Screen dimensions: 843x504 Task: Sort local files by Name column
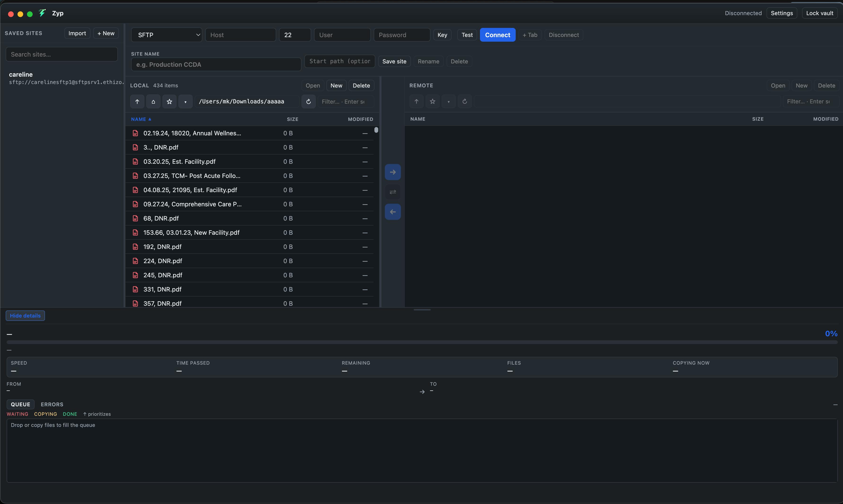pyautogui.click(x=141, y=119)
